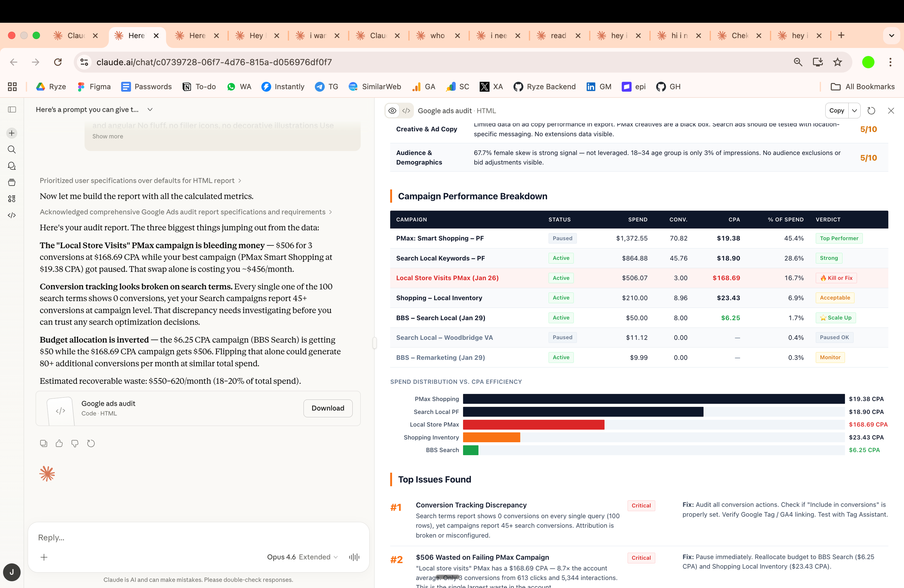The image size is (904, 588).
Task: Open new chat plus icon in sidebar
Action: click(12, 133)
